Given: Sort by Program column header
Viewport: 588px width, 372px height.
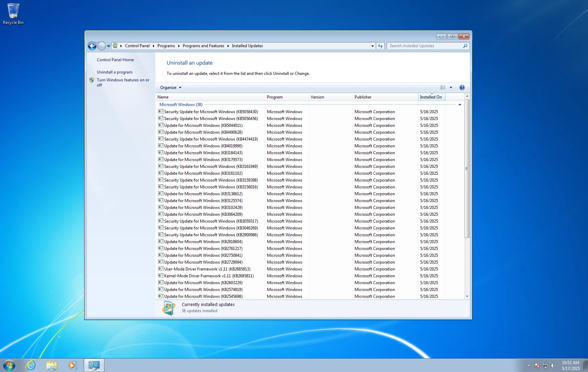Looking at the screenshot, I should (x=287, y=97).
